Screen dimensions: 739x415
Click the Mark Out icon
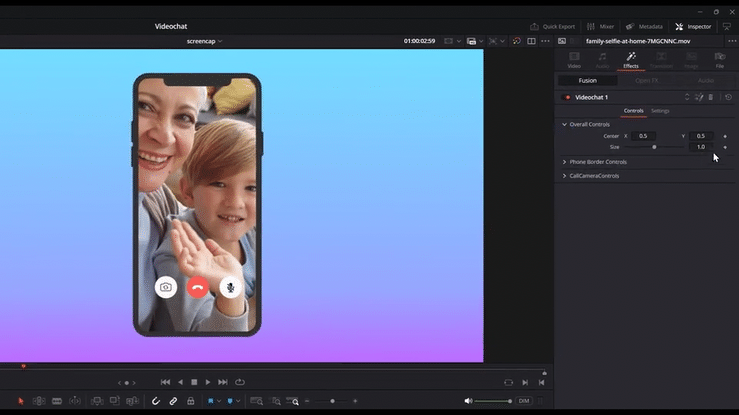542,382
